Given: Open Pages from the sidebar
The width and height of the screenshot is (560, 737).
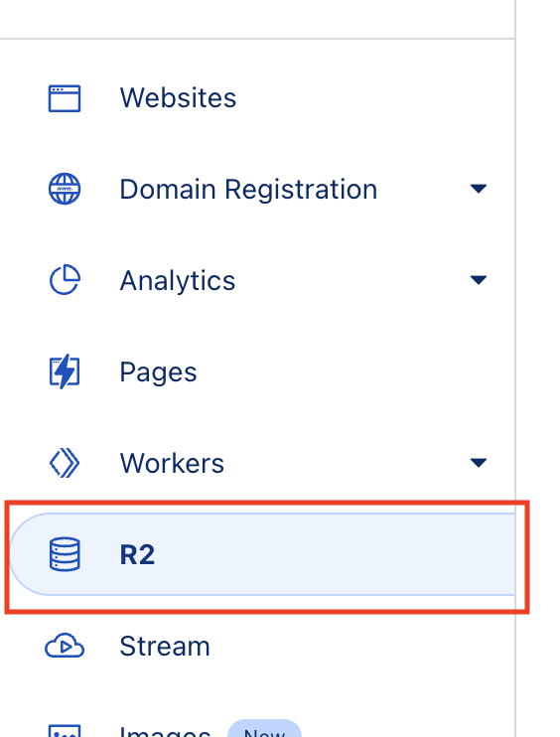Looking at the screenshot, I should pos(158,372).
